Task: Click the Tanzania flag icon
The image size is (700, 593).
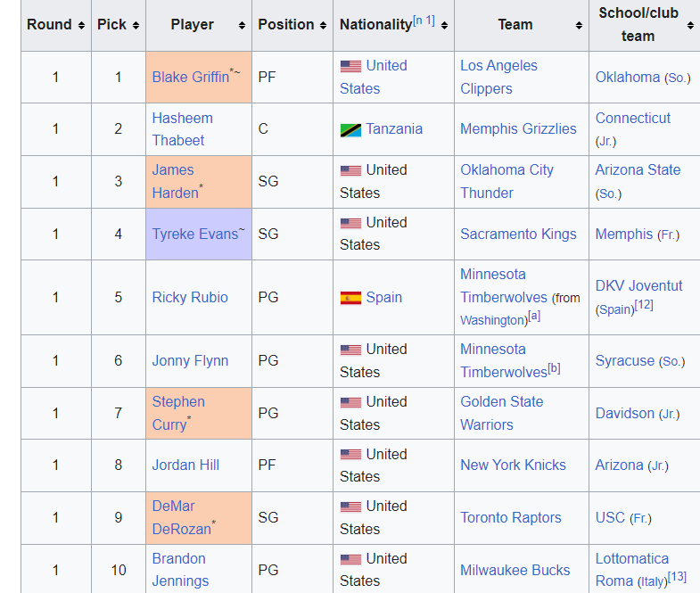Action: (350, 130)
